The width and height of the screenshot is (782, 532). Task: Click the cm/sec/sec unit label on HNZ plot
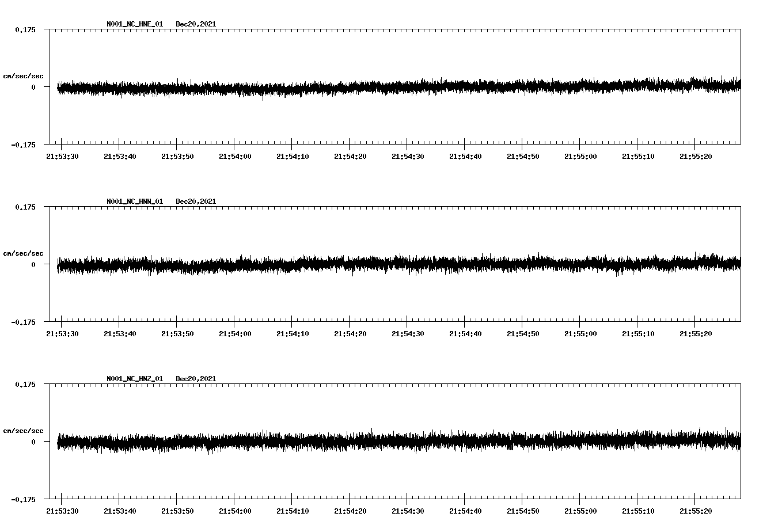(x=23, y=431)
